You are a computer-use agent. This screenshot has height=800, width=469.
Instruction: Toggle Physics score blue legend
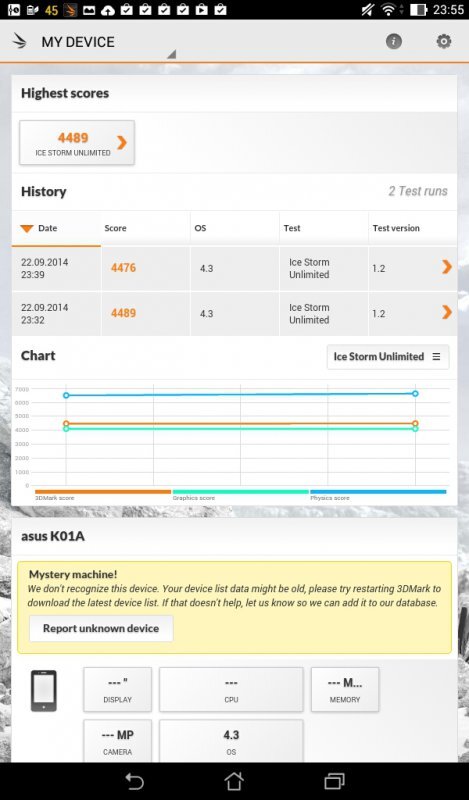[378, 494]
